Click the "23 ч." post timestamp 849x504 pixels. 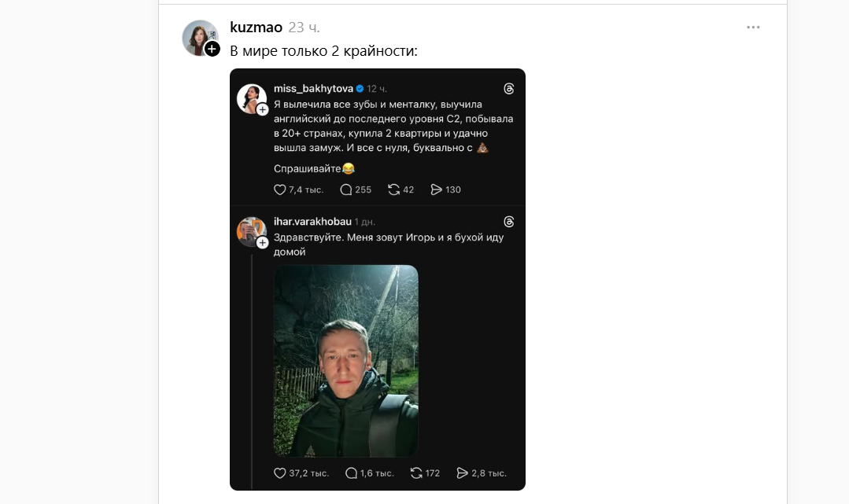[305, 28]
